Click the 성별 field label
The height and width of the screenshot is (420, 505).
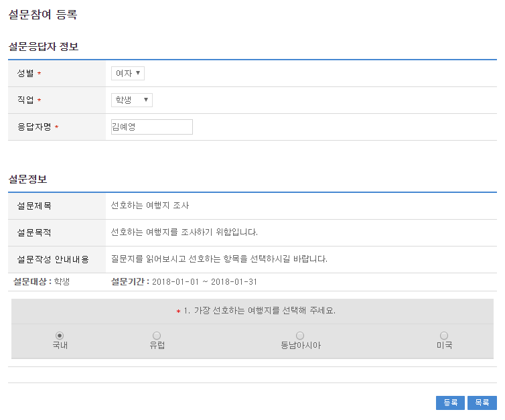pos(25,74)
